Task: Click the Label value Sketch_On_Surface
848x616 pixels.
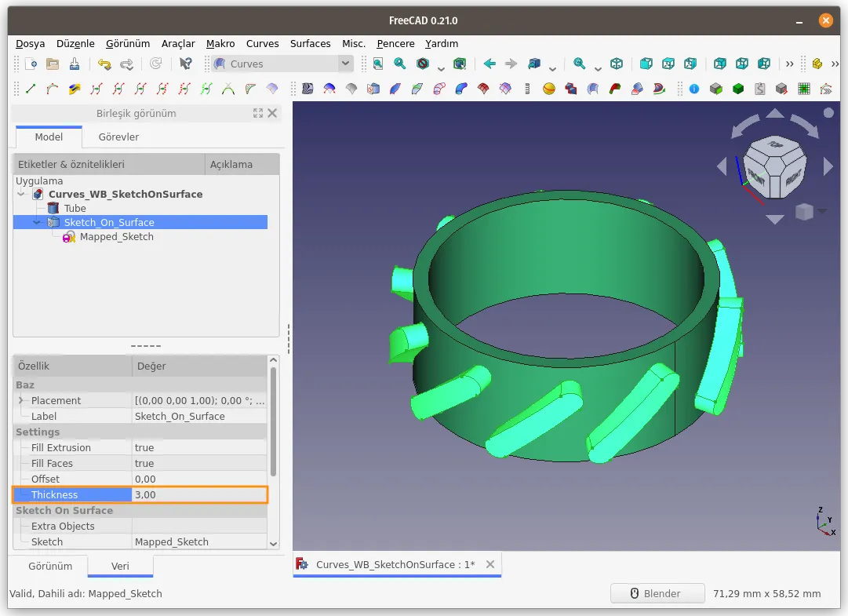Action: [199, 416]
